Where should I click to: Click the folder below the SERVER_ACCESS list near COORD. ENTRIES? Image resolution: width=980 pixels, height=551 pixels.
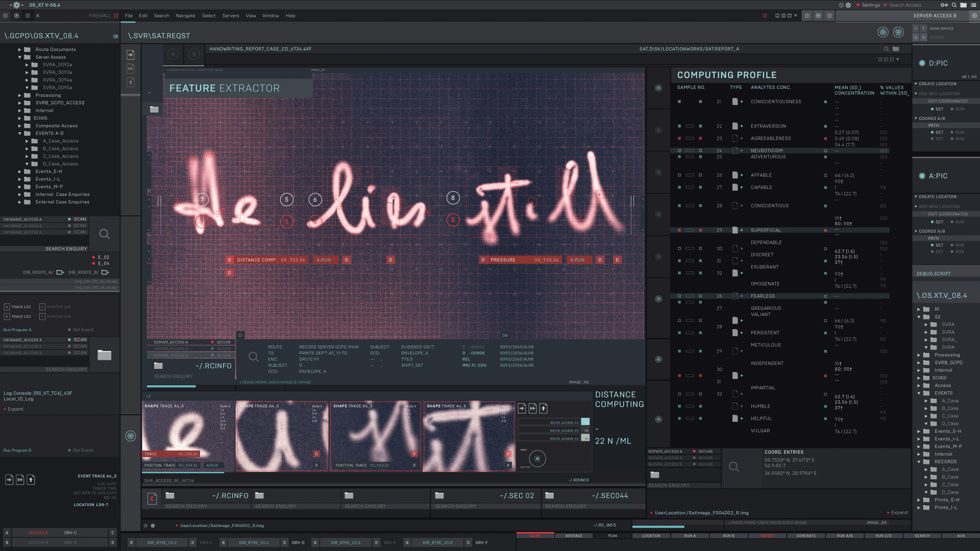point(655,475)
